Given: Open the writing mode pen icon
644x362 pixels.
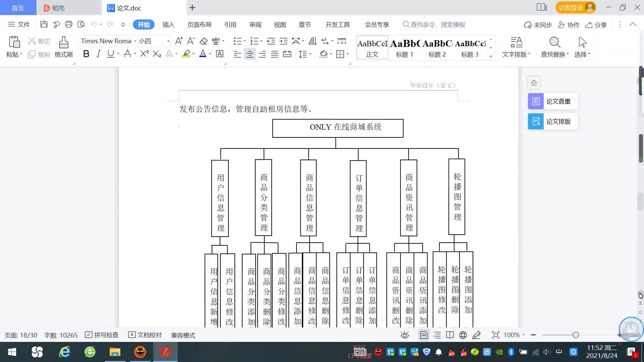Looking at the screenshot, I should point(476,335).
